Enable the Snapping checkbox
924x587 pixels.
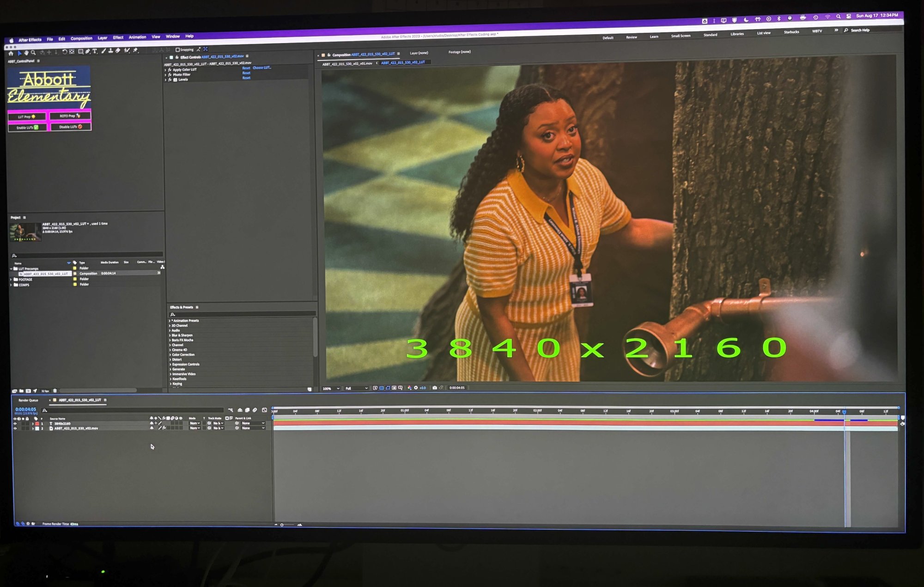click(x=177, y=50)
